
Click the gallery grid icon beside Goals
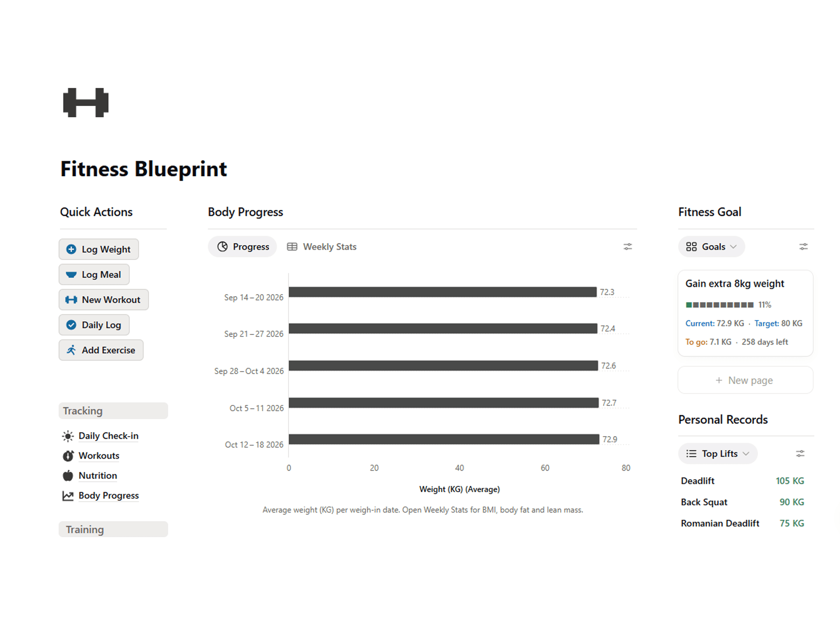692,247
